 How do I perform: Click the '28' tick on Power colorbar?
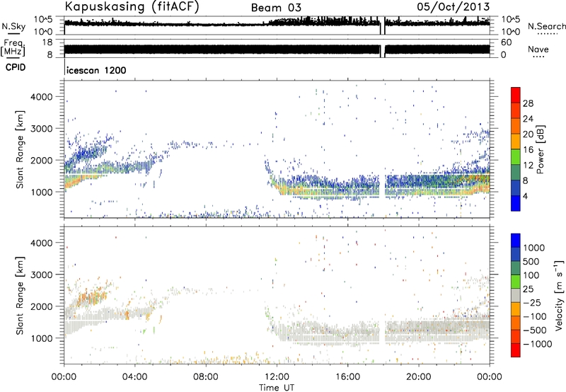pyautogui.click(x=528, y=103)
